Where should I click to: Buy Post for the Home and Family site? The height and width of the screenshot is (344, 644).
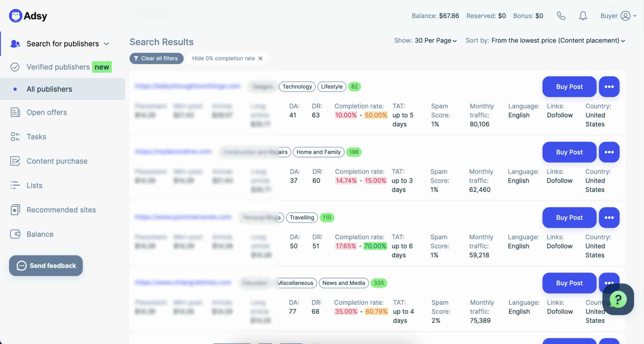pyautogui.click(x=569, y=152)
